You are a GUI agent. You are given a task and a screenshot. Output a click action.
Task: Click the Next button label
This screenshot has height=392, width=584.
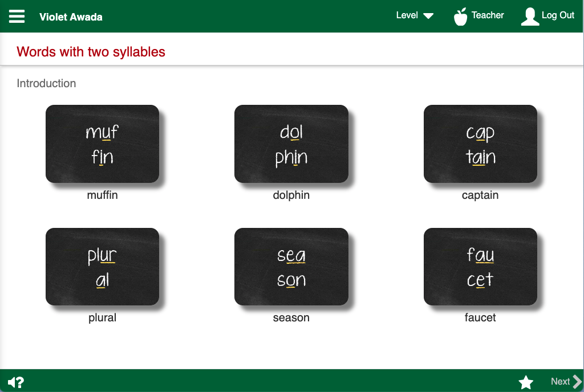(x=560, y=382)
